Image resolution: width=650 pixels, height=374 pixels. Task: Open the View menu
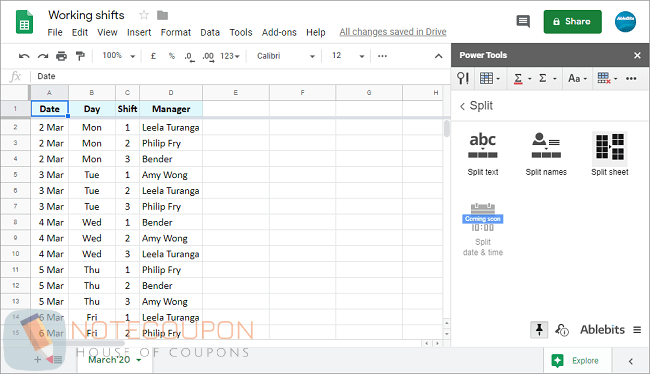[107, 32]
